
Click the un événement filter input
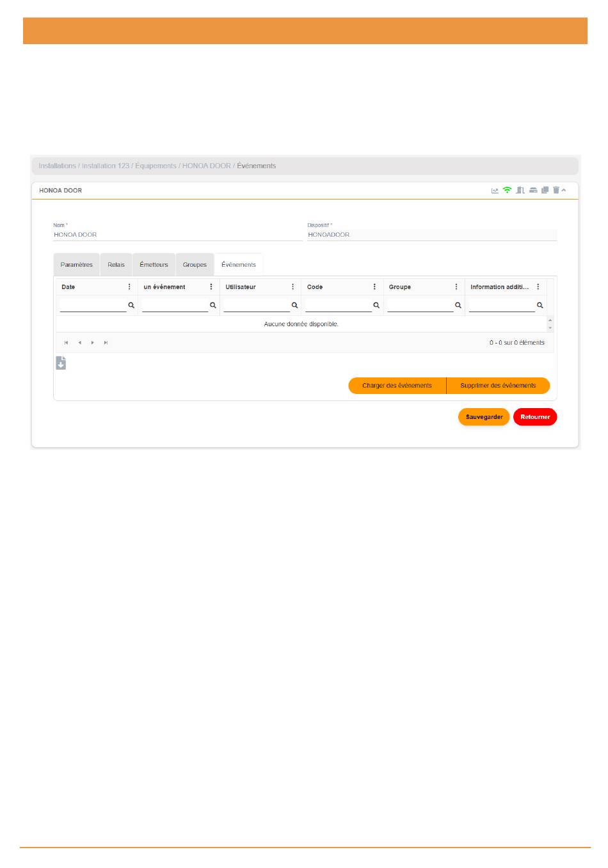pyautogui.click(x=175, y=306)
